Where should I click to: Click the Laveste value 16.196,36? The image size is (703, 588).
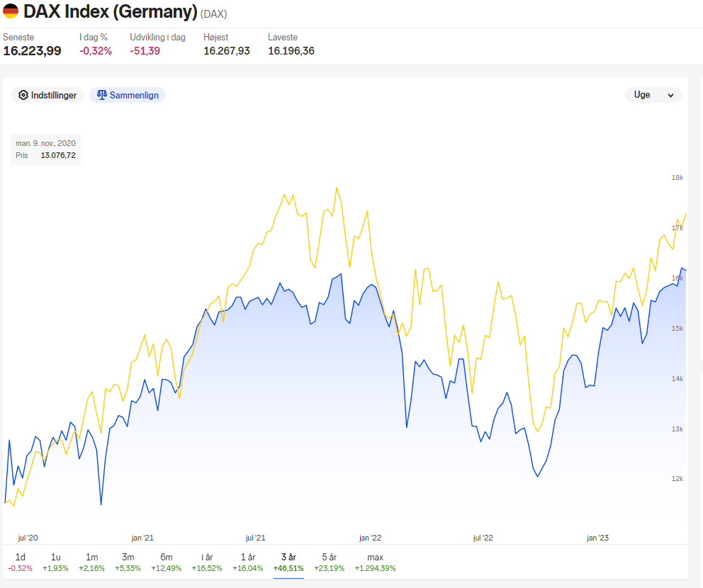[291, 50]
